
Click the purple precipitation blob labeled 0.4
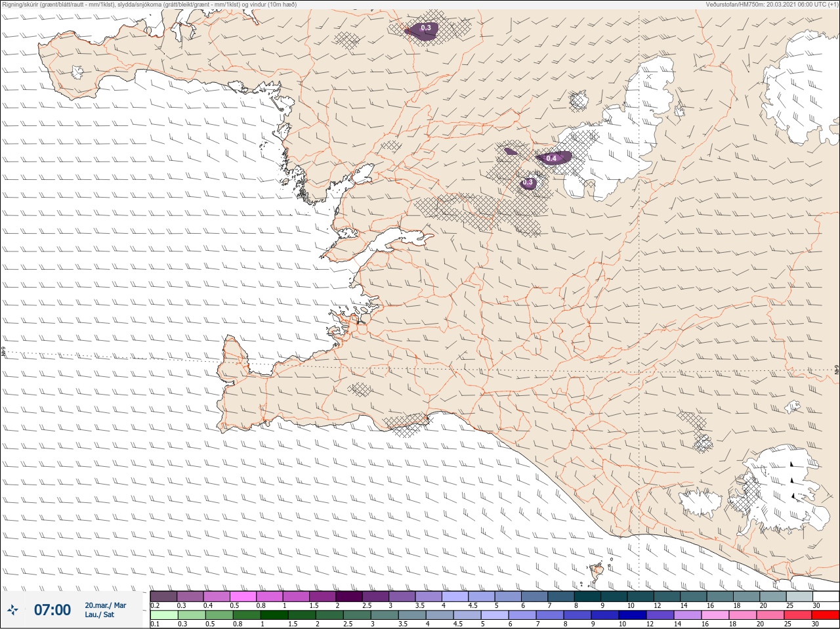click(553, 158)
